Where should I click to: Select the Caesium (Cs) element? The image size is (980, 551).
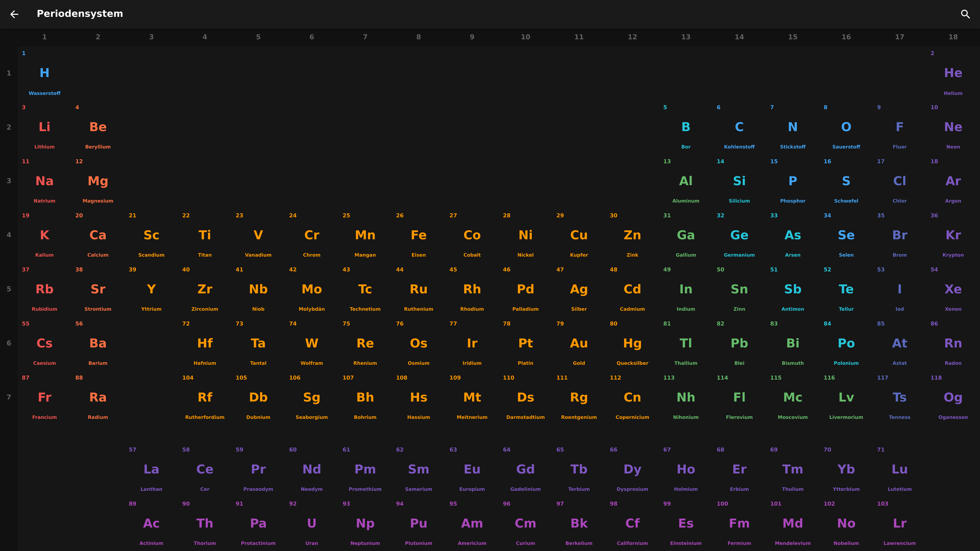[44, 343]
